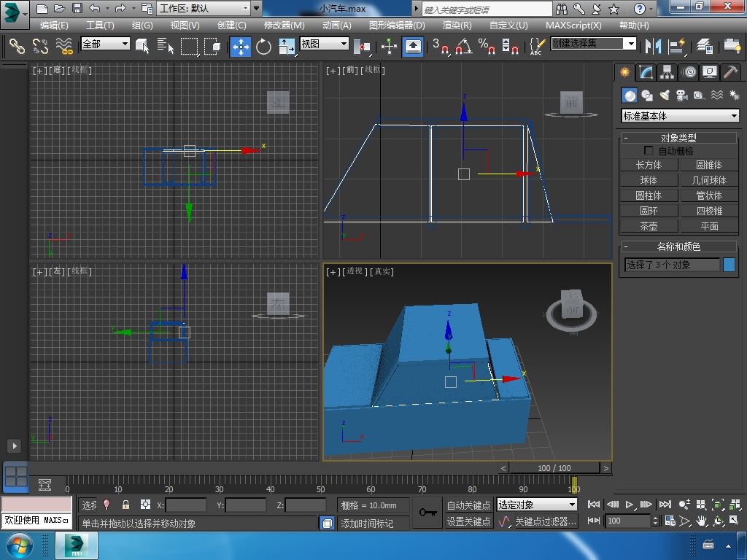This screenshot has width=747, height=560.
Task: Toggle 自动关键点 button
Action: (468, 505)
